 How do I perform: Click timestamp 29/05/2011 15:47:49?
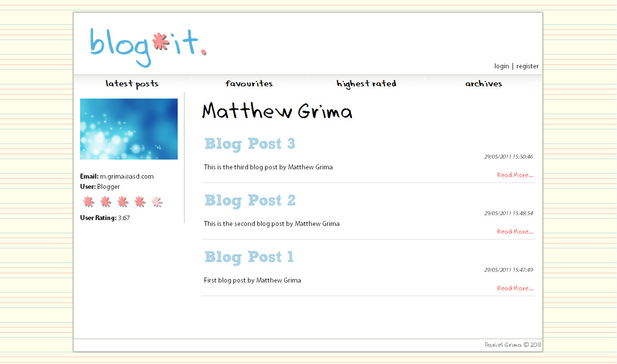(x=509, y=270)
